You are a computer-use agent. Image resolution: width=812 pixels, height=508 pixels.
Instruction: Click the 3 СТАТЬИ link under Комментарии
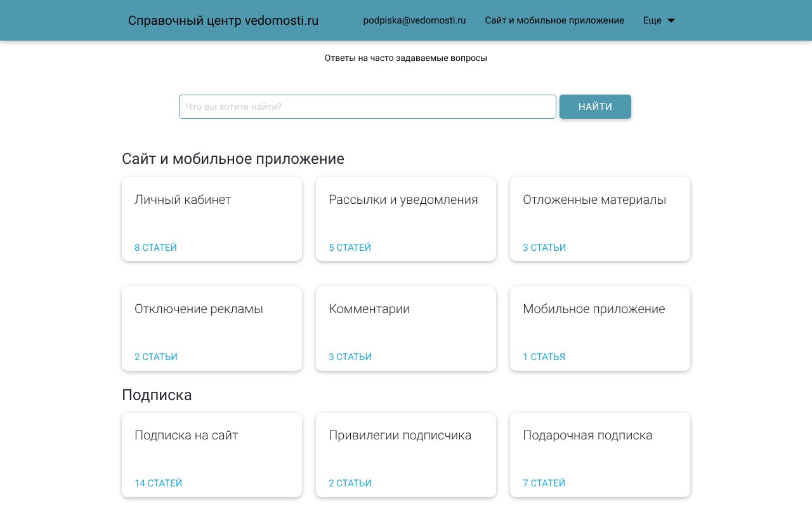pos(350,357)
